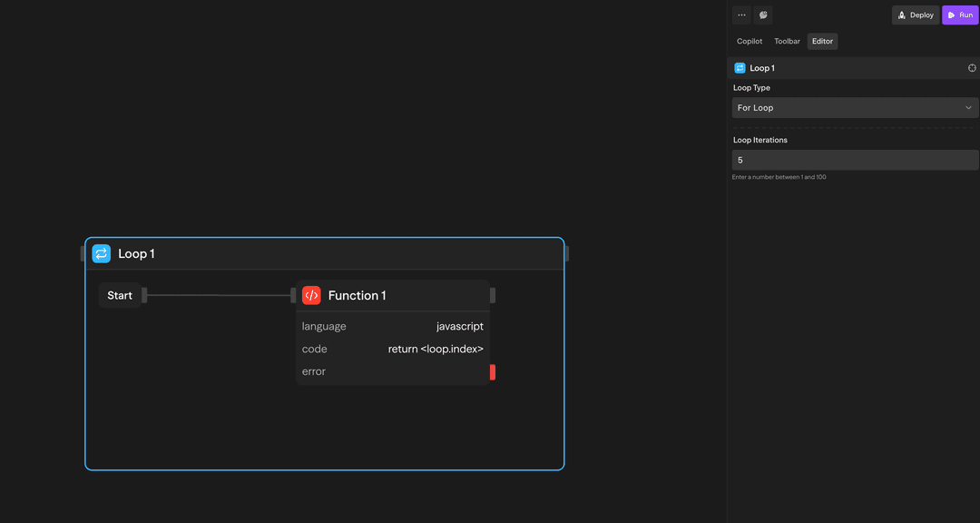Click the Deploy button
Viewport: 980px width, 523px height.
(x=915, y=15)
